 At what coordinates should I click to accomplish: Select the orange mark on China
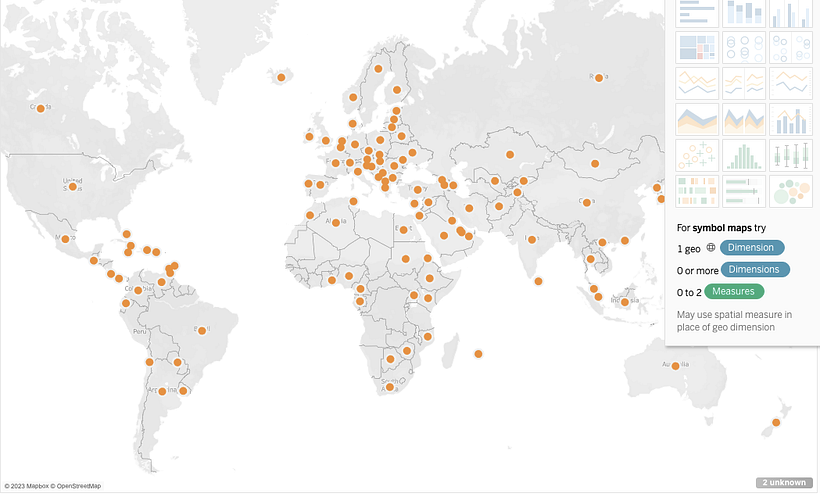click(x=586, y=203)
